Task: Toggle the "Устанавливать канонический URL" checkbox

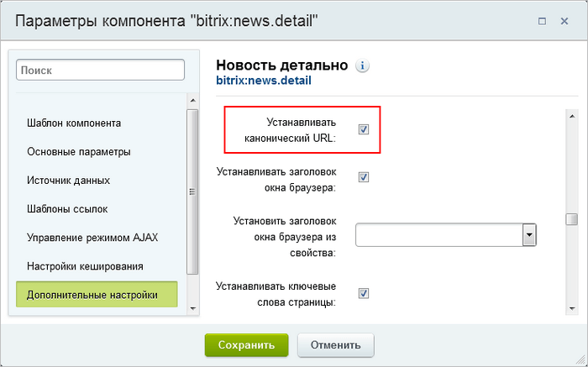Action: [x=364, y=129]
